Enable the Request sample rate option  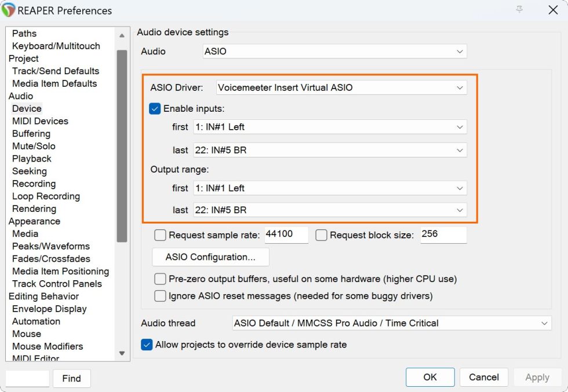pos(160,235)
